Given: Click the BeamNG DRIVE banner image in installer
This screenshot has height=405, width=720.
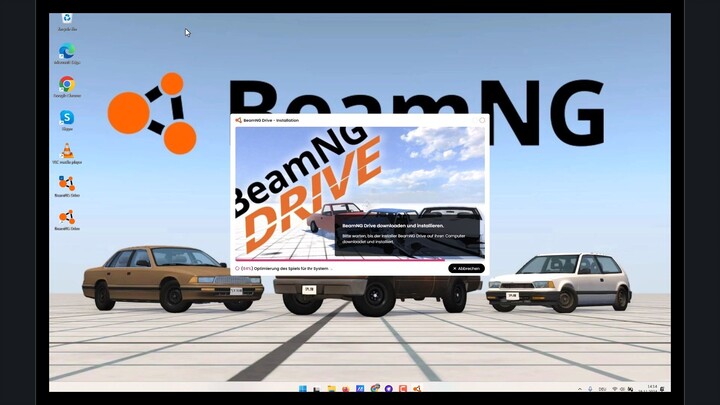Looking at the screenshot, I should [x=360, y=193].
